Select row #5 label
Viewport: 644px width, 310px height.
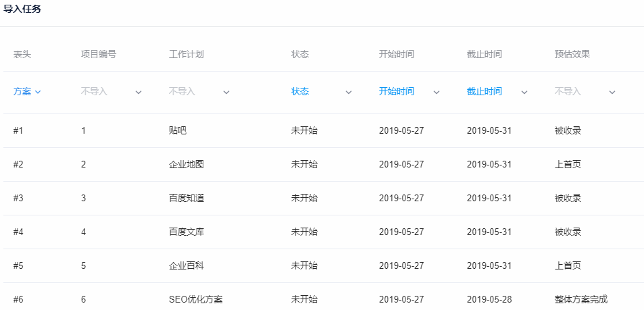click(18, 265)
